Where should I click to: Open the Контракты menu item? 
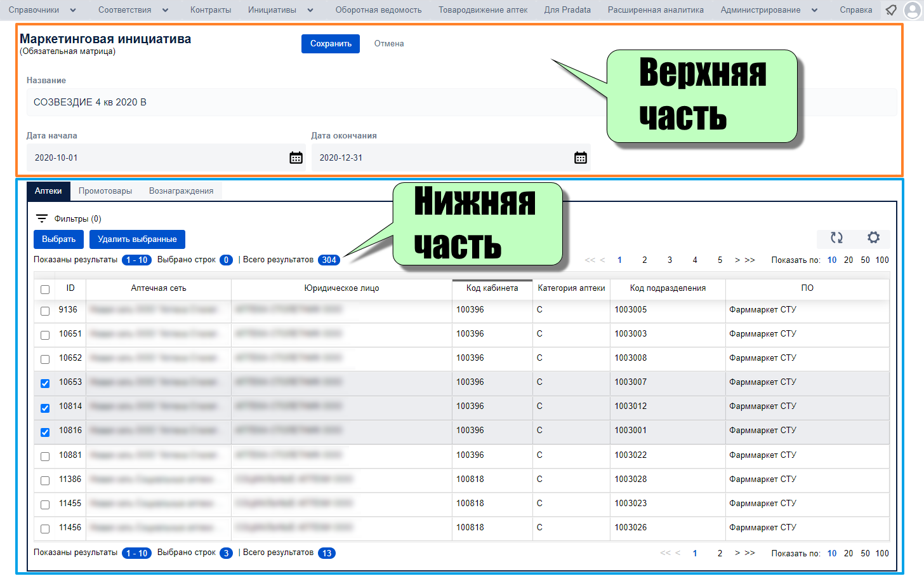211,10
